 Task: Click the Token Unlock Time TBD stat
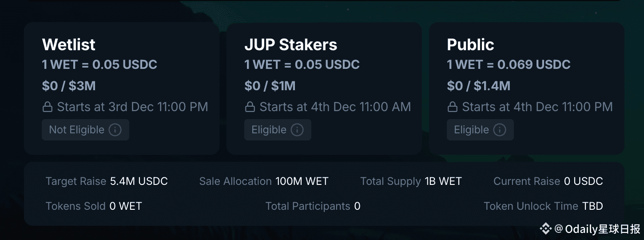click(543, 206)
